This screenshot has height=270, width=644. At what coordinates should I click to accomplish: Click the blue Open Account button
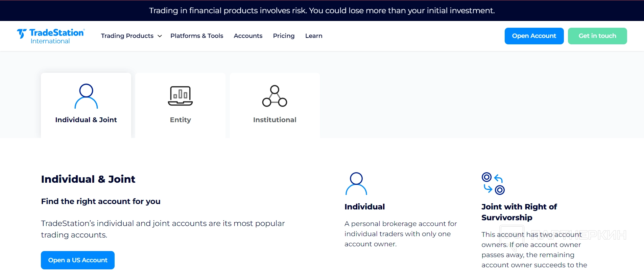click(x=534, y=36)
